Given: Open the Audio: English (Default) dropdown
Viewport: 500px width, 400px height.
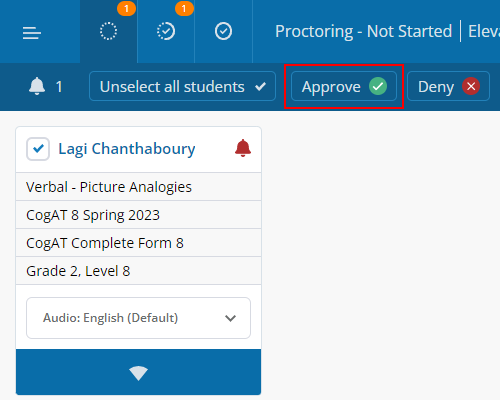Looking at the screenshot, I should [138, 318].
